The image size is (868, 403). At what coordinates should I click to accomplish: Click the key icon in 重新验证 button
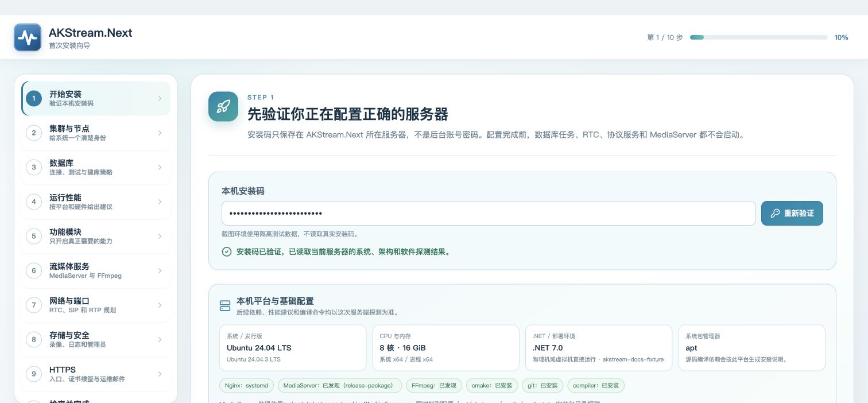(775, 213)
